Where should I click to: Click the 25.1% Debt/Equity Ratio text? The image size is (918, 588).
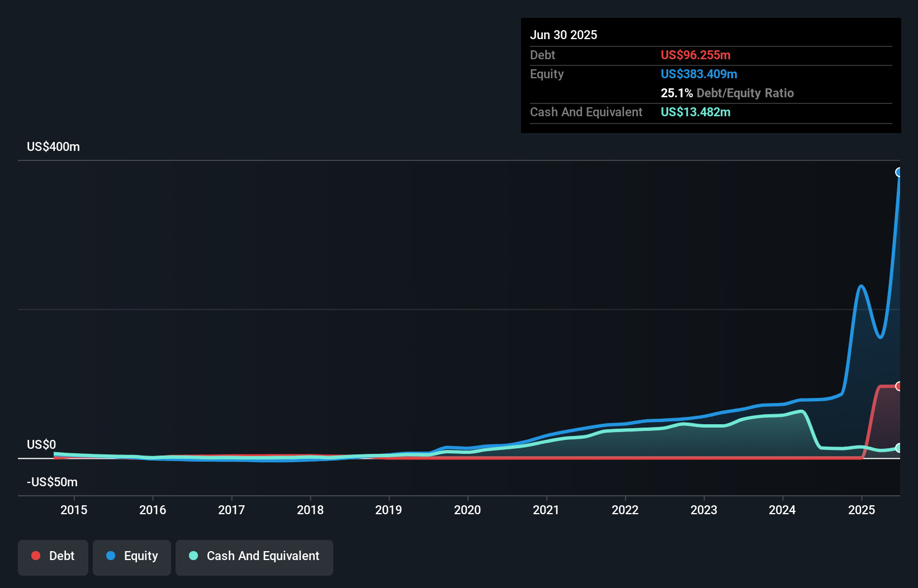[727, 93]
